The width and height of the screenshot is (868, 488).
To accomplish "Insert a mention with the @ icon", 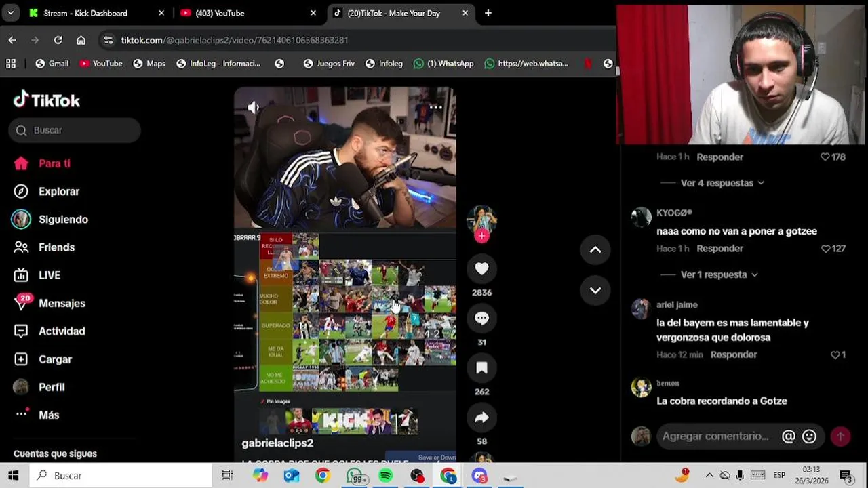I will click(x=789, y=436).
